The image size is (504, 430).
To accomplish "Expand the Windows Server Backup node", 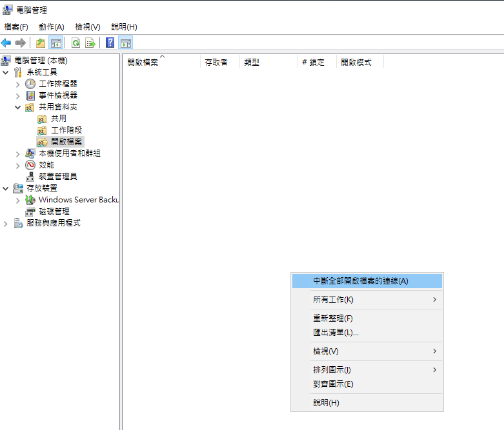I will point(17,200).
